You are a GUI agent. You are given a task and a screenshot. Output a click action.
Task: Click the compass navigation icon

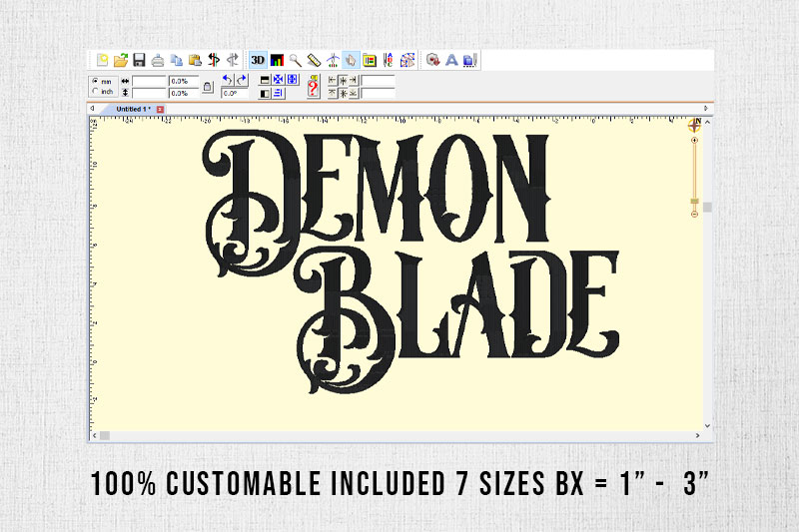point(694,125)
